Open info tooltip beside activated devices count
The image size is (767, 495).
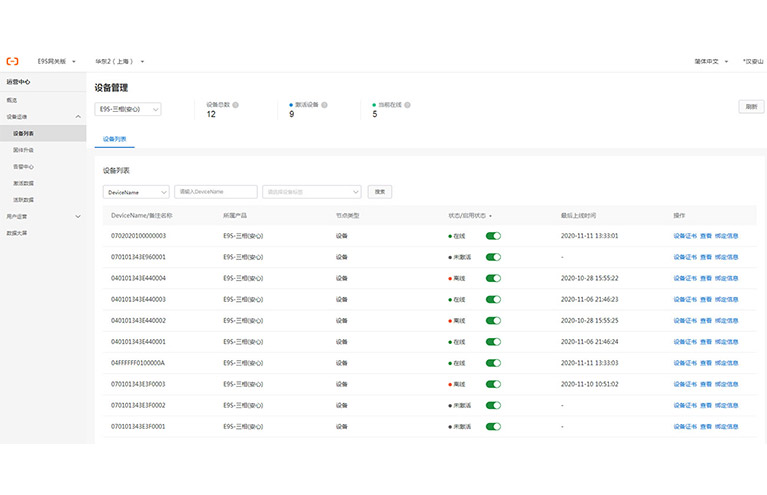pyautogui.click(x=324, y=105)
